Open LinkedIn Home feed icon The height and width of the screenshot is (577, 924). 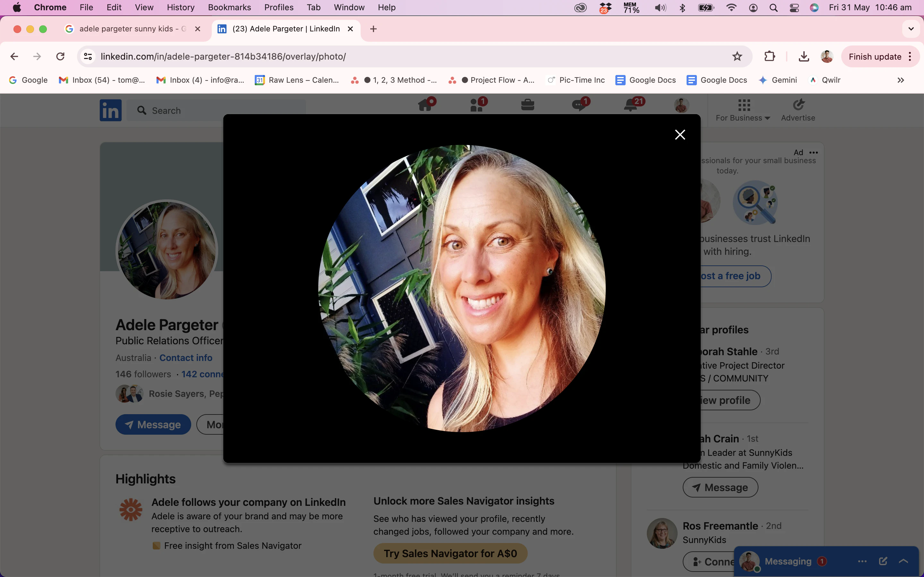coord(426,105)
